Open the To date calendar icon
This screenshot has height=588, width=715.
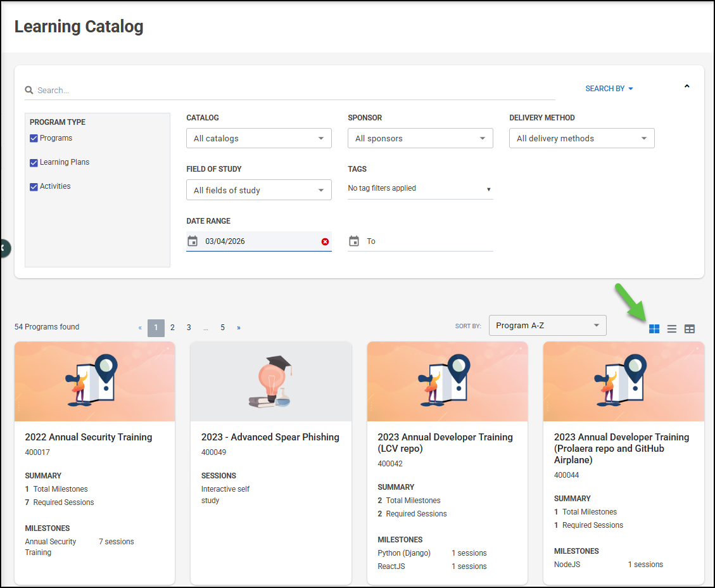[354, 241]
